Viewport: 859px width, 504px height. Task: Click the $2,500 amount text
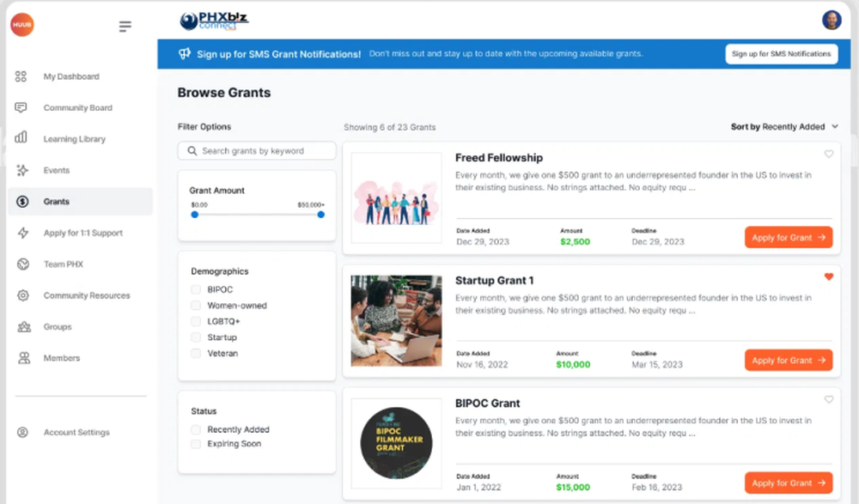click(576, 241)
